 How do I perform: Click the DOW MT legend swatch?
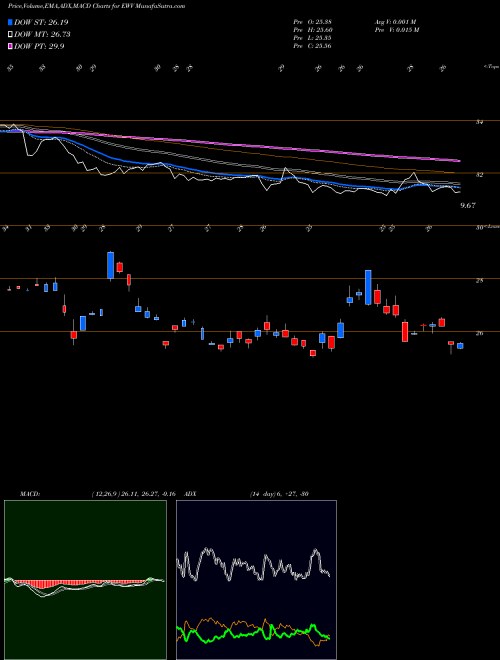(x=10, y=34)
